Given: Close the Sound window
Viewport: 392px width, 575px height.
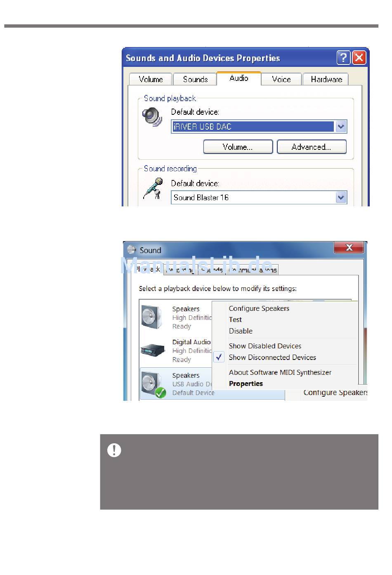Looking at the screenshot, I should 349,247.
